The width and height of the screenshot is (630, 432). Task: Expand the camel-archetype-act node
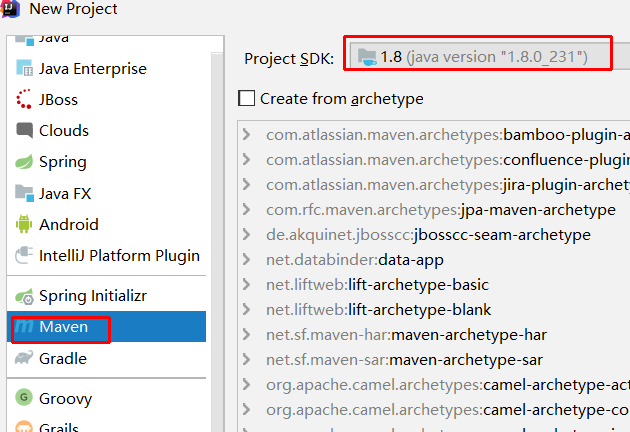[x=247, y=385]
